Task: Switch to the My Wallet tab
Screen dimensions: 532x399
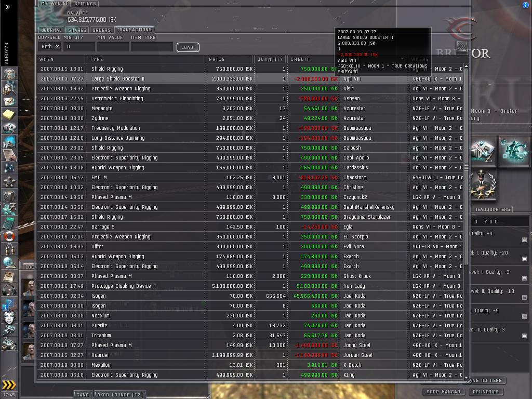Action: 54,4
